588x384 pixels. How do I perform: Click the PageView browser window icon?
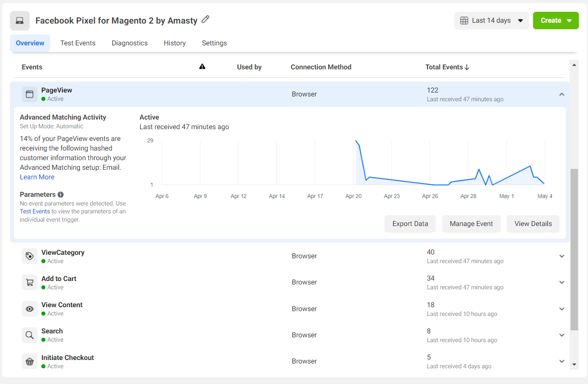[30, 94]
